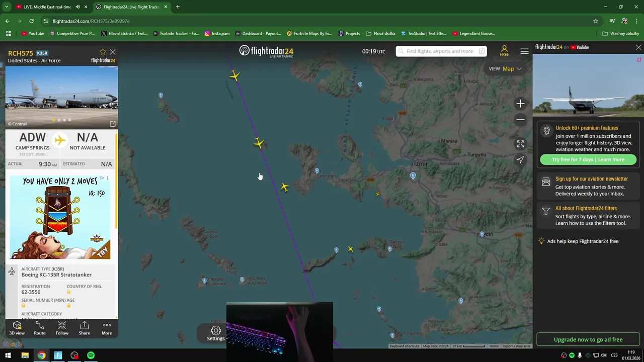Open the hamburger main menu
This screenshot has height=362, width=644.
pos(524,51)
